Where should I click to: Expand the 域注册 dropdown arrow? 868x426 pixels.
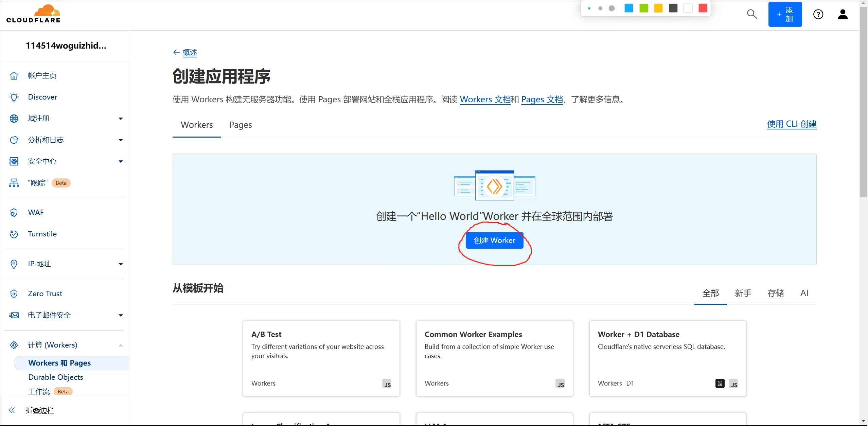coord(121,119)
